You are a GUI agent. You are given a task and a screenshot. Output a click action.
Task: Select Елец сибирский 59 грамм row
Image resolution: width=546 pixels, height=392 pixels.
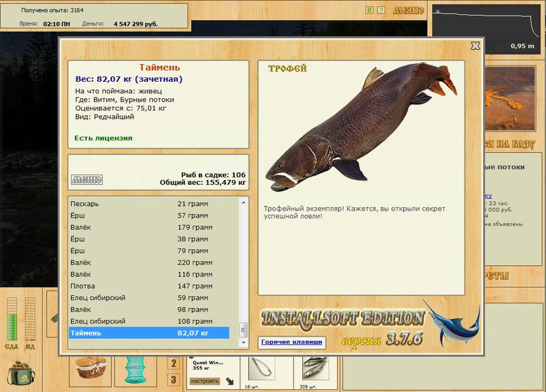coord(149,298)
